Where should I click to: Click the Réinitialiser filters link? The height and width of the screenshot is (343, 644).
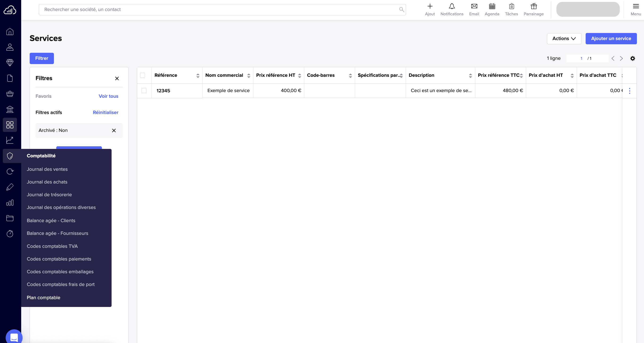coord(105,112)
